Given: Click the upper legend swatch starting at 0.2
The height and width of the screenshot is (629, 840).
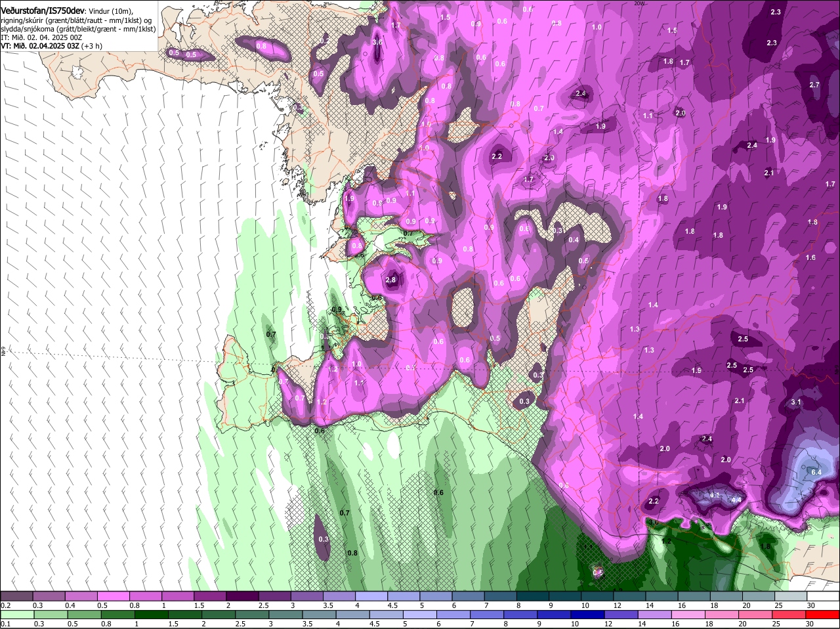Looking at the screenshot, I should (16, 596).
